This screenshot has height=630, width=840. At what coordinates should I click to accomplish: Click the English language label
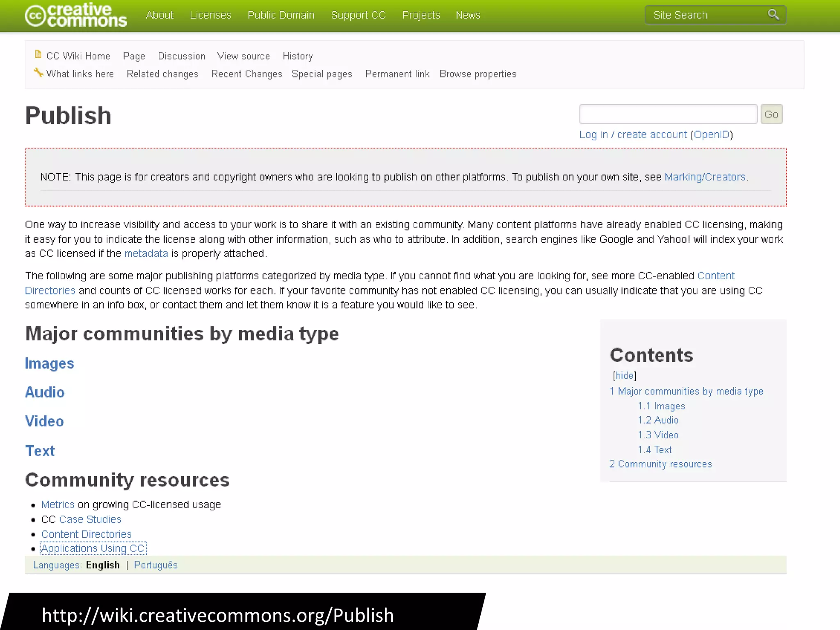point(103,565)
